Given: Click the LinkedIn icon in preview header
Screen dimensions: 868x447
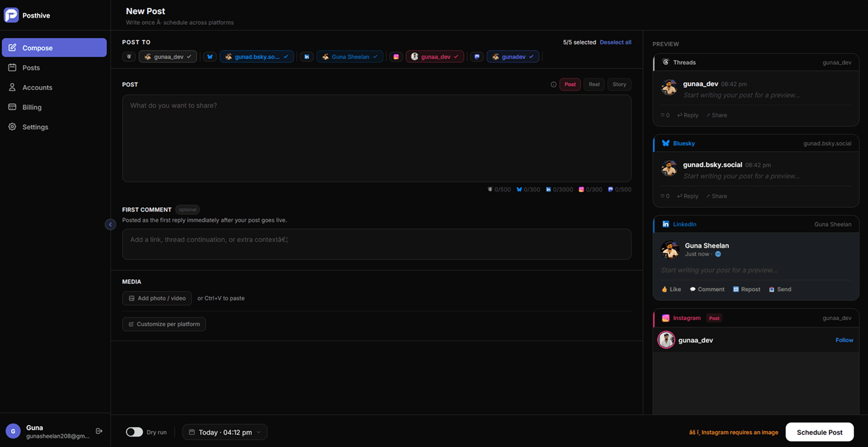Looking at the screenshot, I should (665, 224).
